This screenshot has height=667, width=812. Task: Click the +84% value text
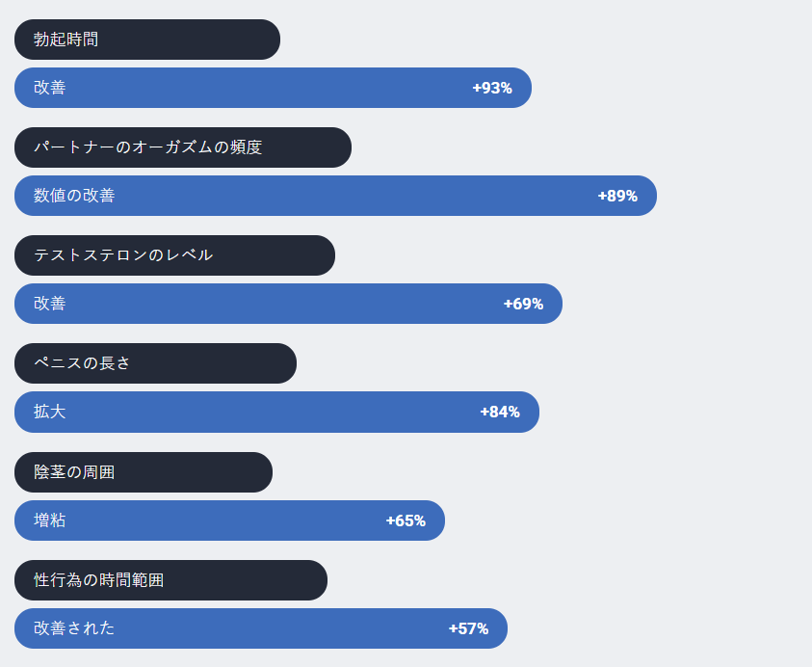point(499,412)
